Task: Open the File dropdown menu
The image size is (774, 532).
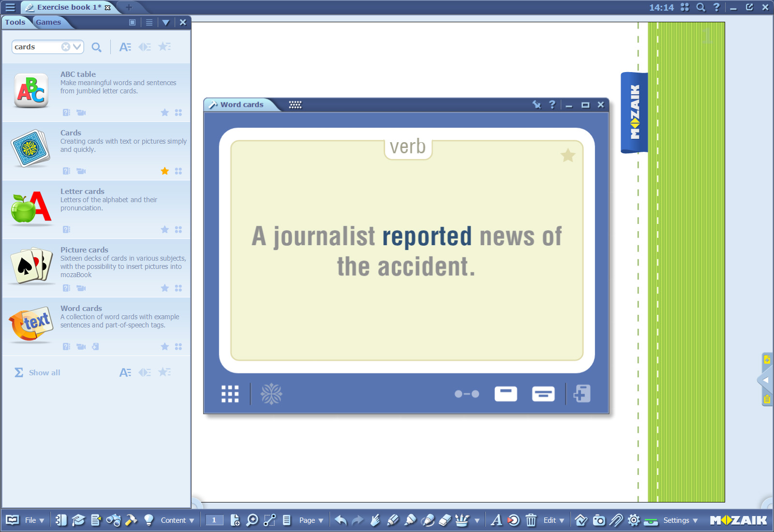Action: point(34,520)
